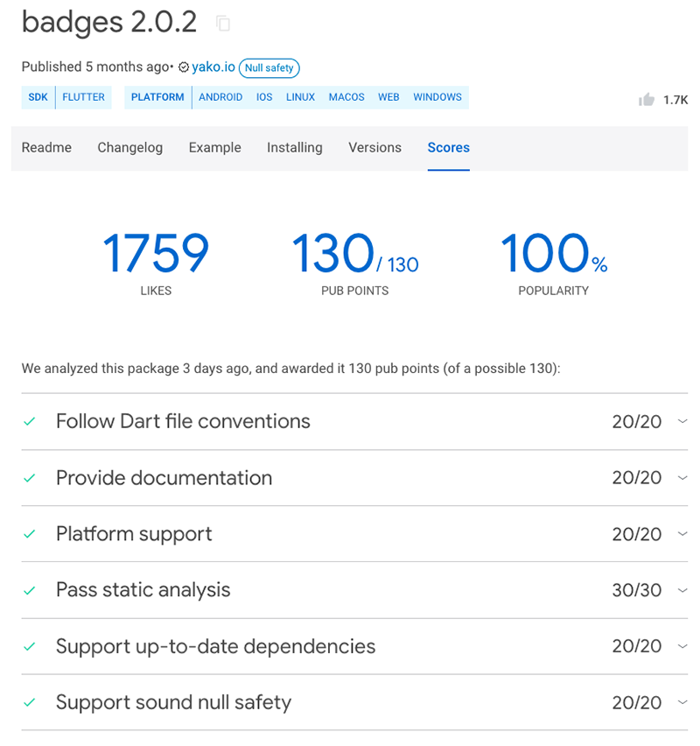
Task: Open the yako.io publisher link
Action: [x=213, y=67]
